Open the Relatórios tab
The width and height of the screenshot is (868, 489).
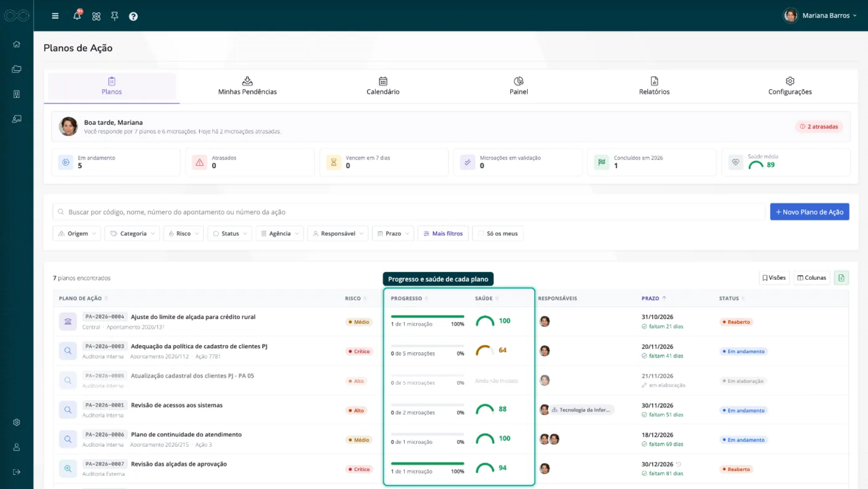pos(654,86)
